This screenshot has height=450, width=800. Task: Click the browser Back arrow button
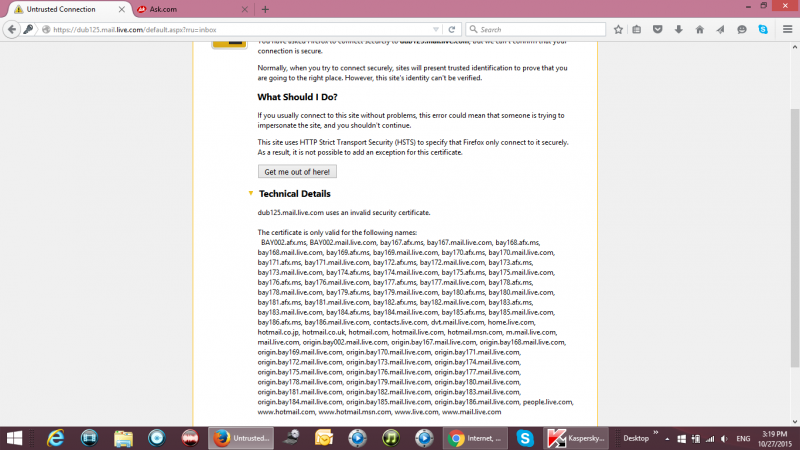click(12, 29)
